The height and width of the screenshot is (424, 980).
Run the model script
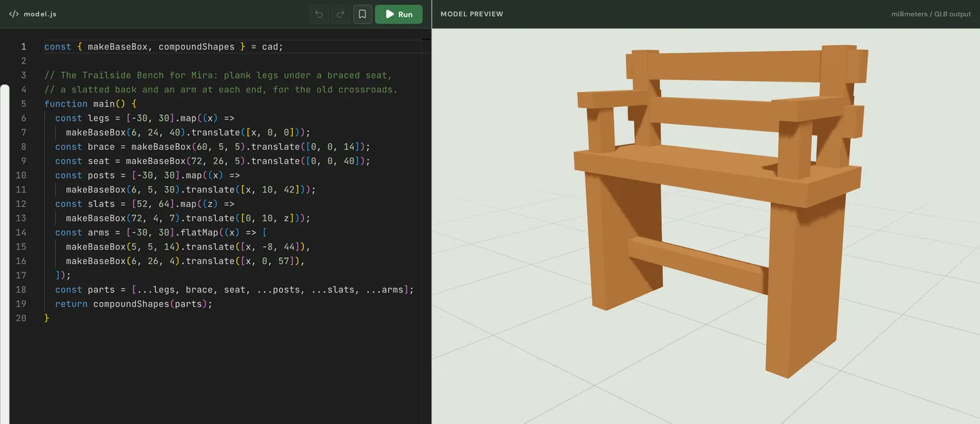pos(399,14)
